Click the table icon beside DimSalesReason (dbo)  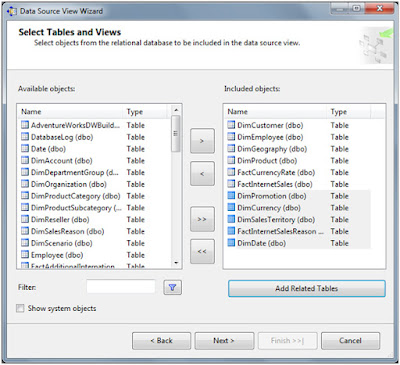[25, 231]
